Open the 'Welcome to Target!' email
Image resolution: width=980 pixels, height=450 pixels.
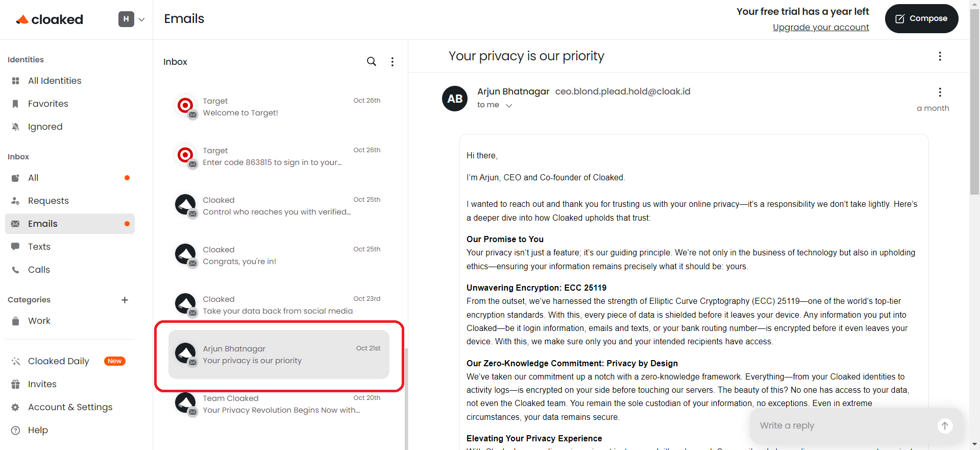click(279, 107)
